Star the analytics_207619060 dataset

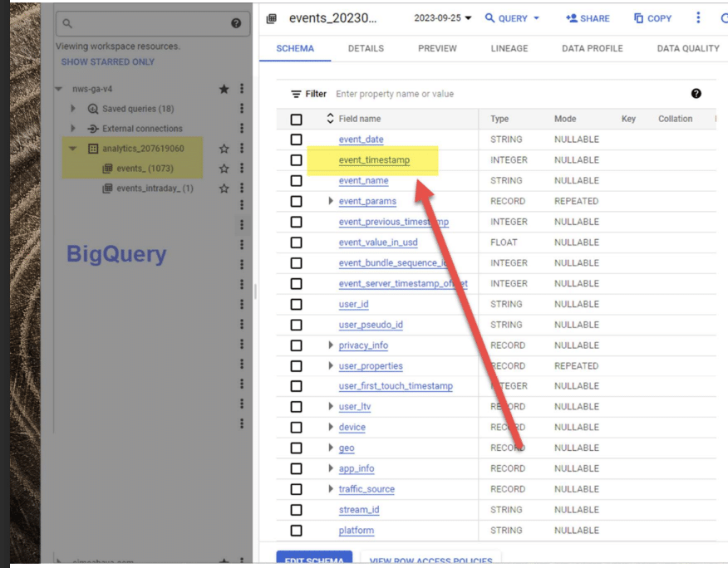pyautogui.click(x=224, y=149)
